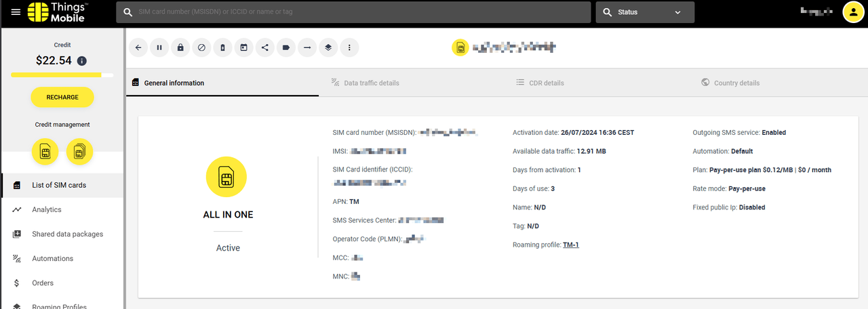Click activation date 26/07/2024 16:36 CEST
This screenshot has width=868, height=309.
pyautogui.click(x=597, y=133)
